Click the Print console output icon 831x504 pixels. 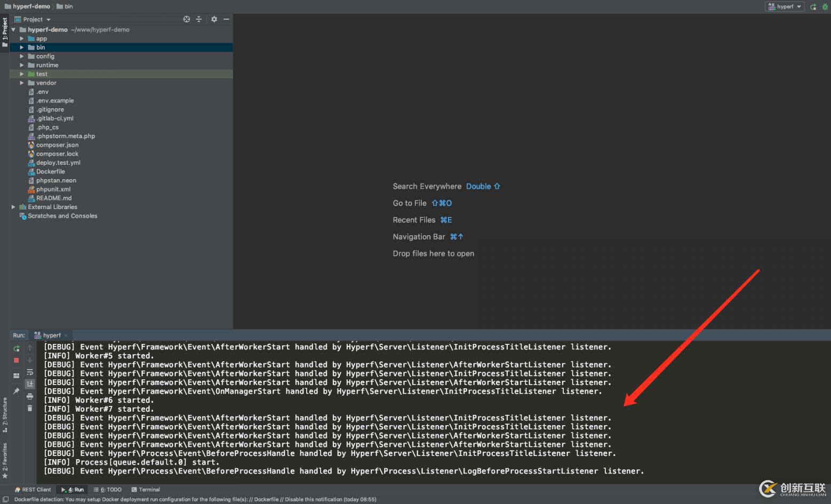[x=30, y=396]
